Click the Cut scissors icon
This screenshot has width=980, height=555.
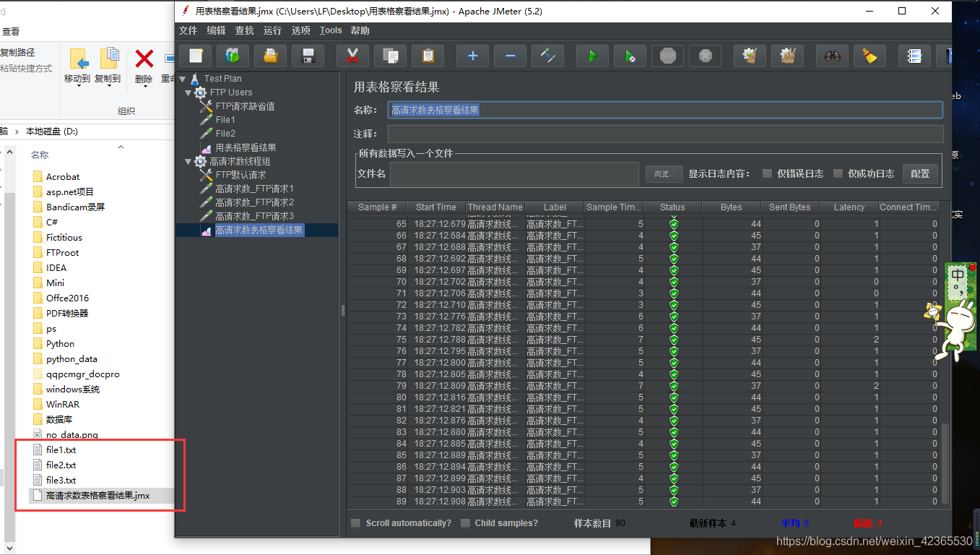click(352, 56)
